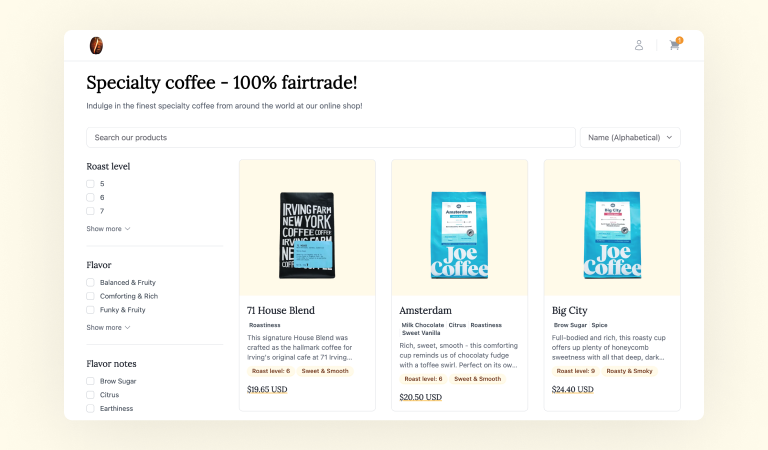This screenshot has height=450, width=768.
Task: Check the Roast level 5 checkbox
Action: [90, 184]
